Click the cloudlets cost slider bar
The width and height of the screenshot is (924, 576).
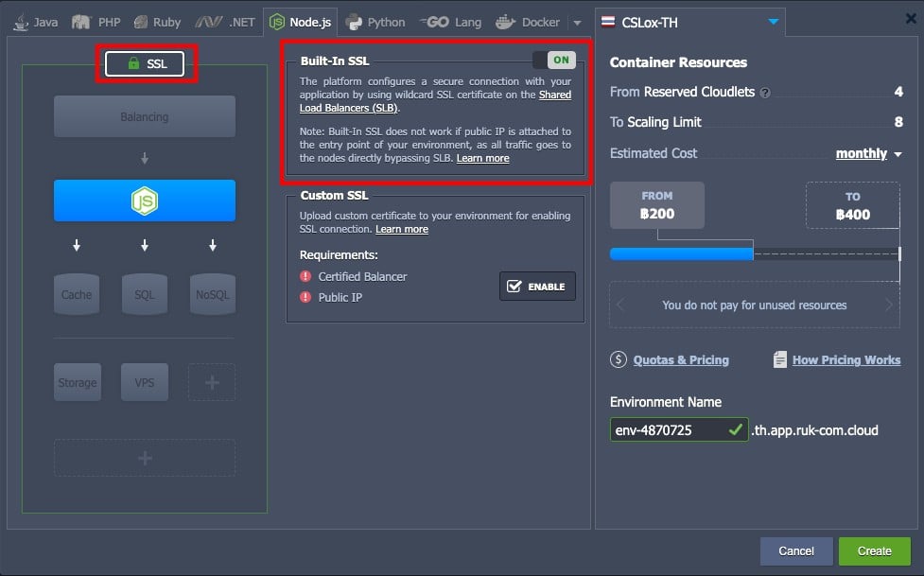point(755,254)
